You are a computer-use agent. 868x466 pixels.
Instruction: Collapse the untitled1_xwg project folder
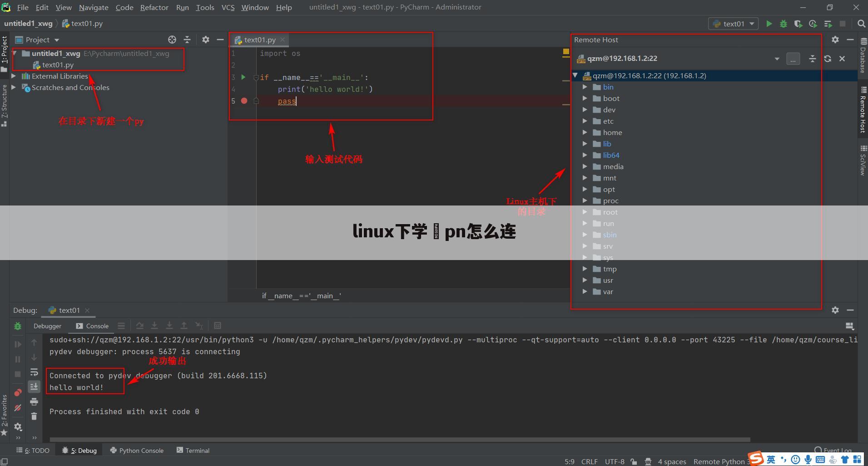click(x=15, y=53)
